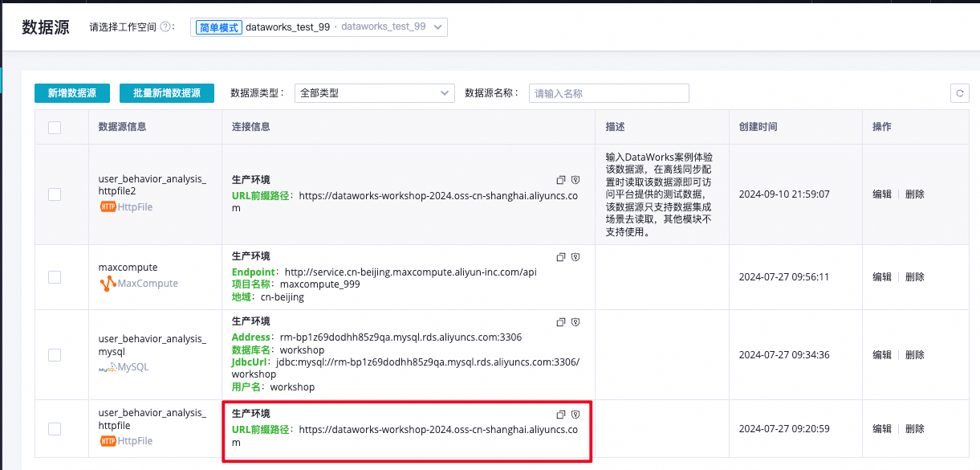Click the 操作 column header

click(x=882, y=127)
